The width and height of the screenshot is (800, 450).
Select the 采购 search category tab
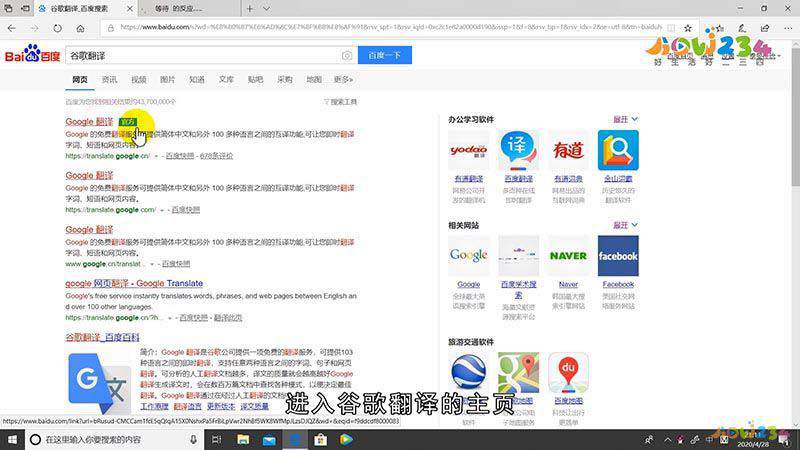coord(285,80)
